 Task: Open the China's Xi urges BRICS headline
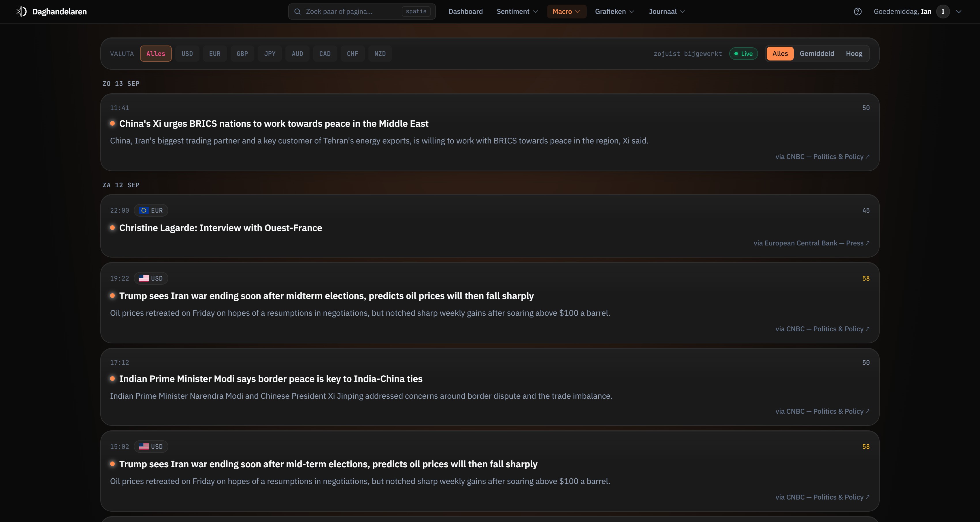point(274,124)
